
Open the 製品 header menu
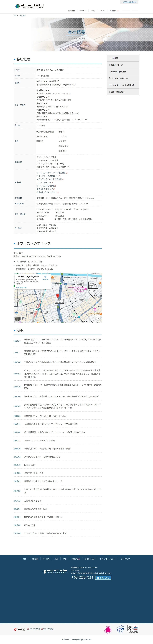coord(93,11)
